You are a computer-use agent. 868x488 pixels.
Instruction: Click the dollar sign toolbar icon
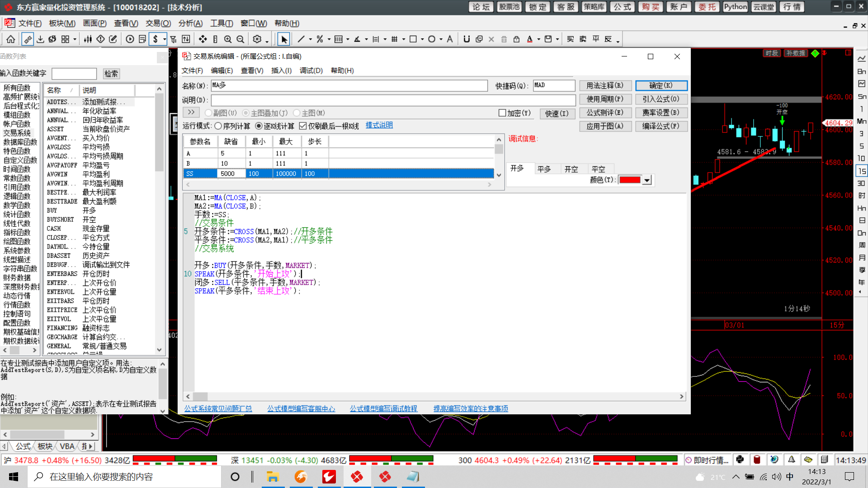click(156, 39)
